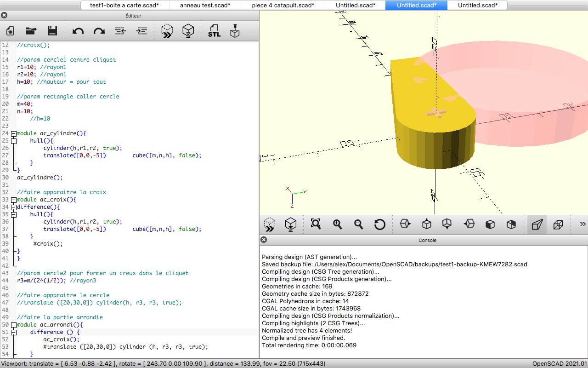Click the 'ac_croix();' line at line 52
Viewport: 588px width, 368px height.
click(62, 339)
